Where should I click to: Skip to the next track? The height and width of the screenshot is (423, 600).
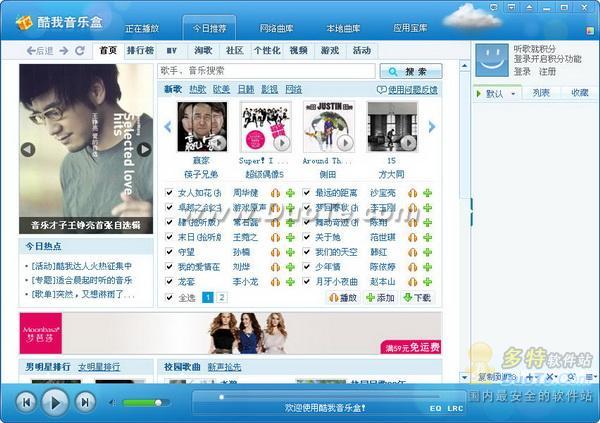pyautogui.click(x=85, y=402)
